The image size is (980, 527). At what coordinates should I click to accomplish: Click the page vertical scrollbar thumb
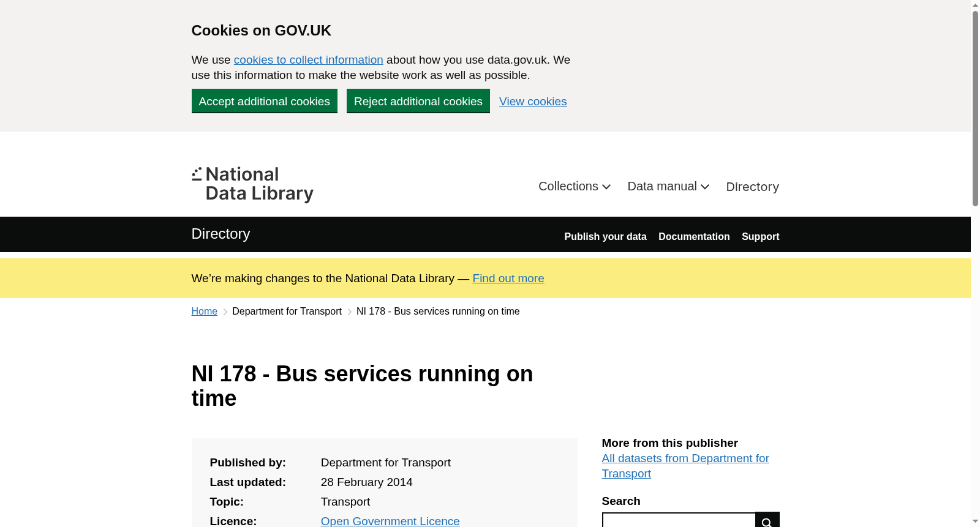pyautogui.click(x=975, y=108)
